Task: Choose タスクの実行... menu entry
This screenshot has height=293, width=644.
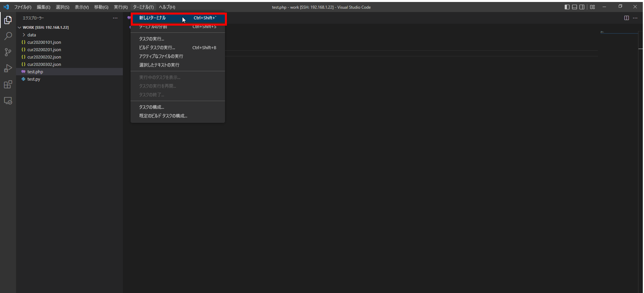Action: tap(178, 39)
